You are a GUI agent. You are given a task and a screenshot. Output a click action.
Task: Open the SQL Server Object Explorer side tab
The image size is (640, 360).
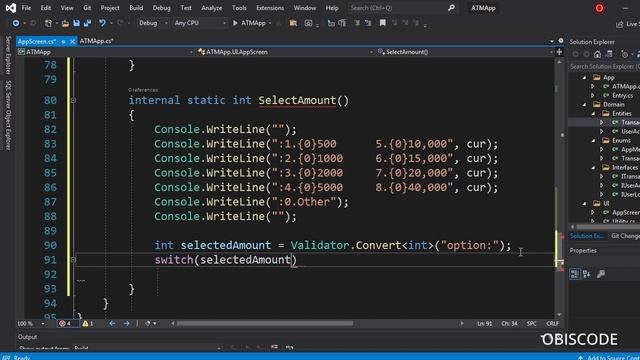(x=8, y=116)
